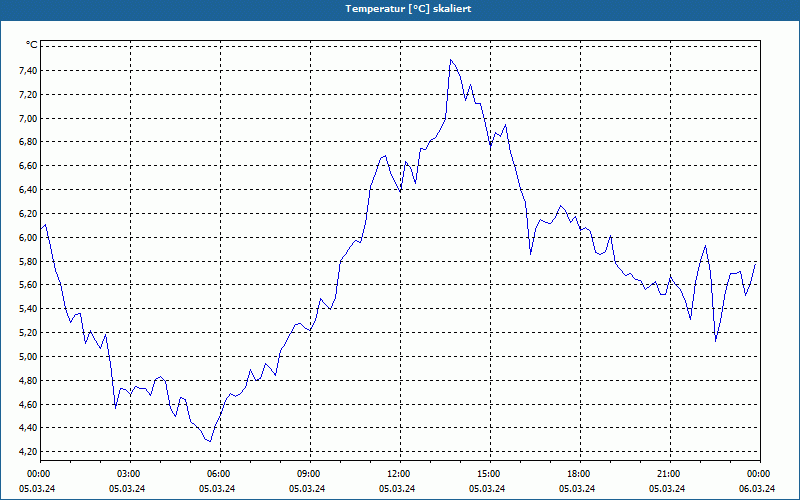Click the 4,20 y-axis value

[28, 452]
